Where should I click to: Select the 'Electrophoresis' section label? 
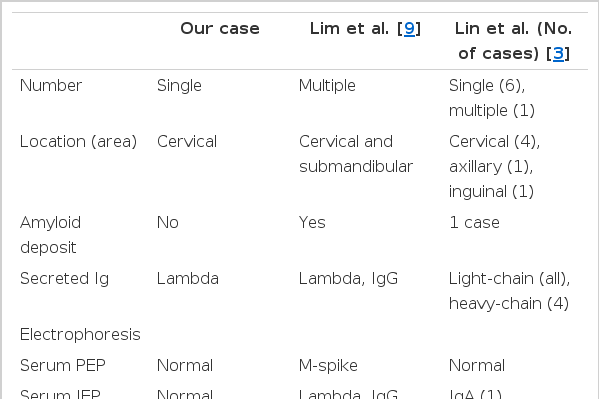80,335
